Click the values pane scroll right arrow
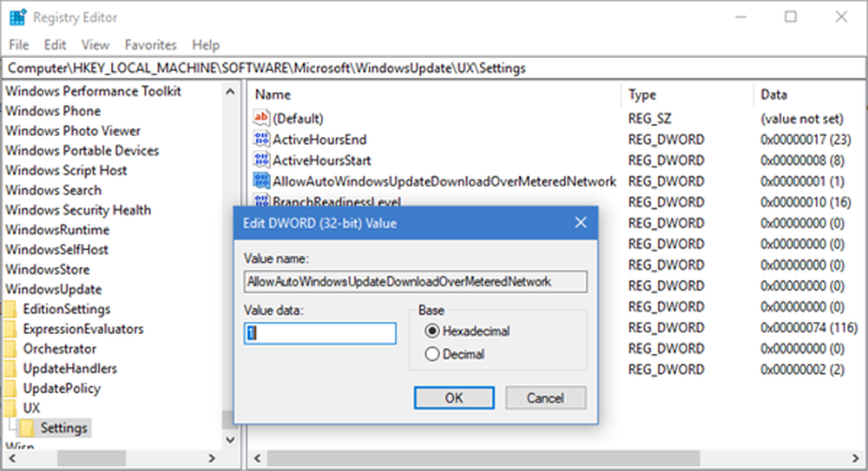 pyautogui.click(x=855, y=458)
